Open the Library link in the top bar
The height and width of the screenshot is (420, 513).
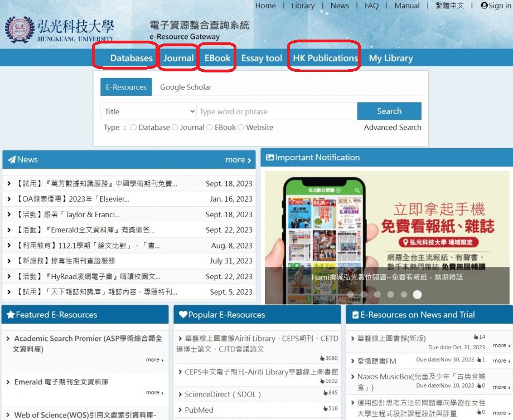click(x=303, y=6)
